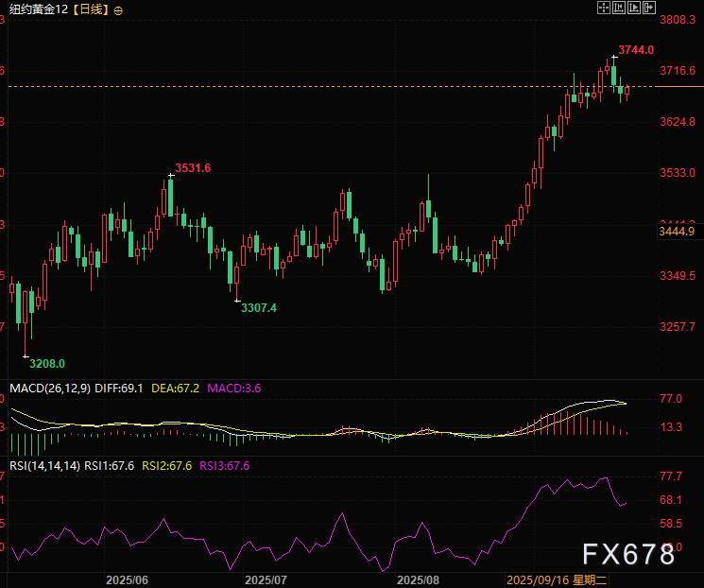Click the 3444.9 highlighted price axis tag
704x588 pixels.
pos(676,232)
